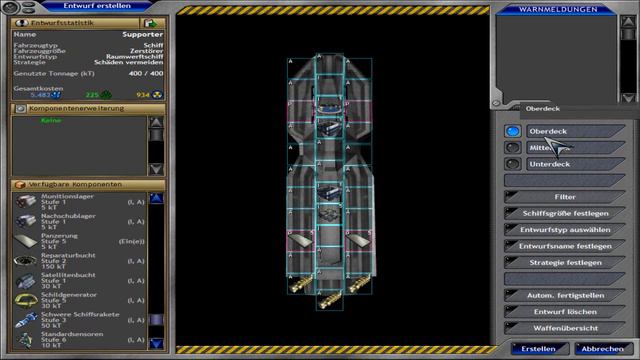This screenshot has width=640, height=360.
Task: Click the design name 'Supporter'
Action: click(142, 35)
